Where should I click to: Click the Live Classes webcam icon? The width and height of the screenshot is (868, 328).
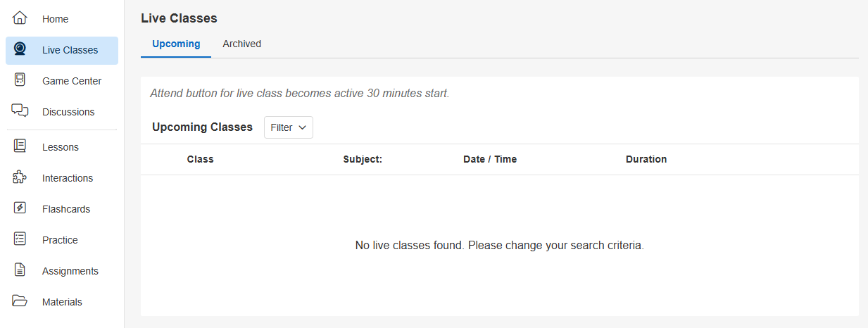pyautogui.click(x=20, y=49)
